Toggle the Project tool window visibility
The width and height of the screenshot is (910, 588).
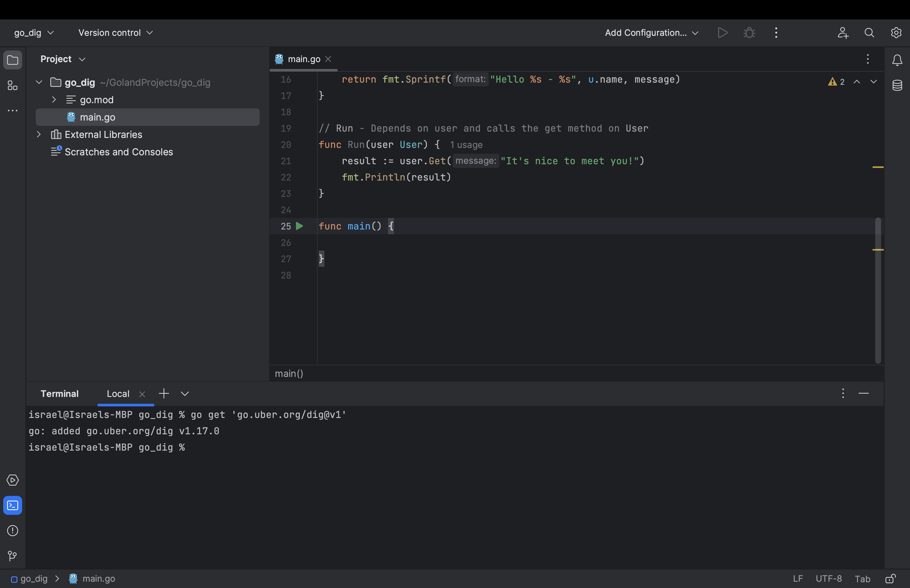pyautogui.click(x=13, y=60)
